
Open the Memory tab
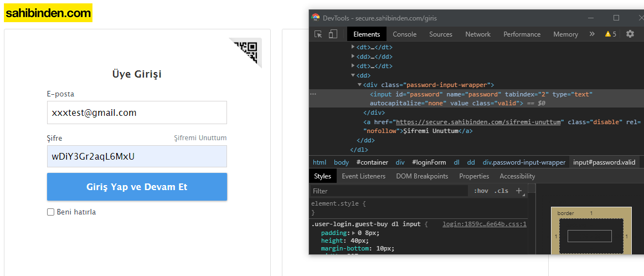click(565, 34)
